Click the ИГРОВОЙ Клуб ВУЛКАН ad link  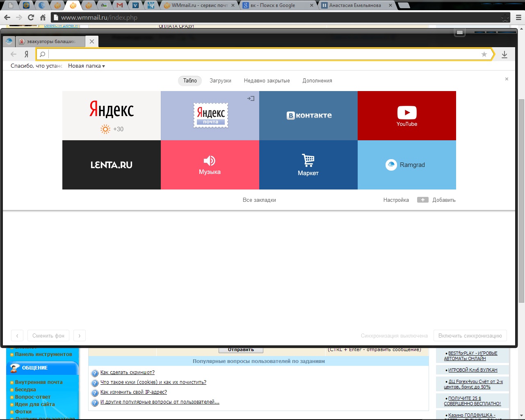(x=472, y=370)
